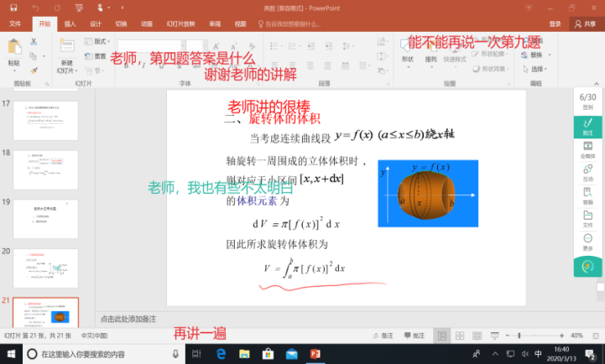Switch to the 插入 ribbon tab
Image resolution: width=605 pixels, height=364 pixels.
(69, 24)
